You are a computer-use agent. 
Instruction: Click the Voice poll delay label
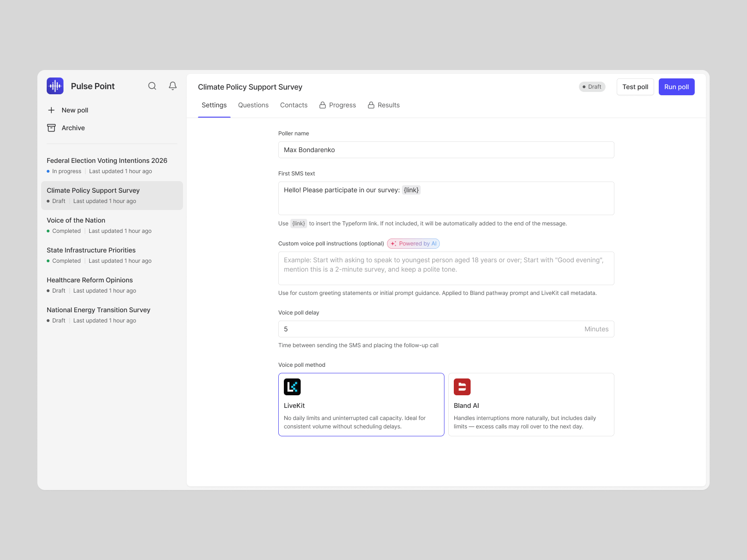point(299,313)
